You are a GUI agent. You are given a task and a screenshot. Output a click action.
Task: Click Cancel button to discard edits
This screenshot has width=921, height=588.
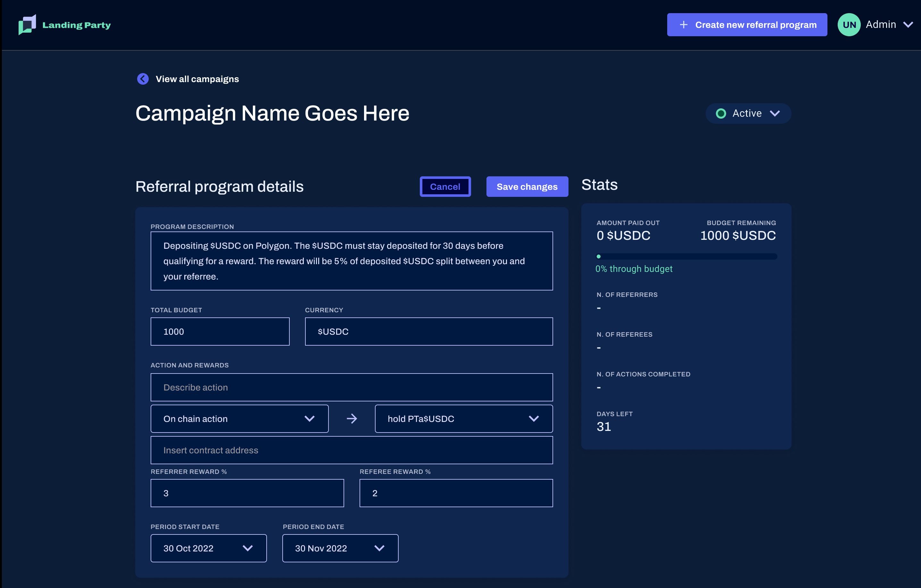[445, 187]
